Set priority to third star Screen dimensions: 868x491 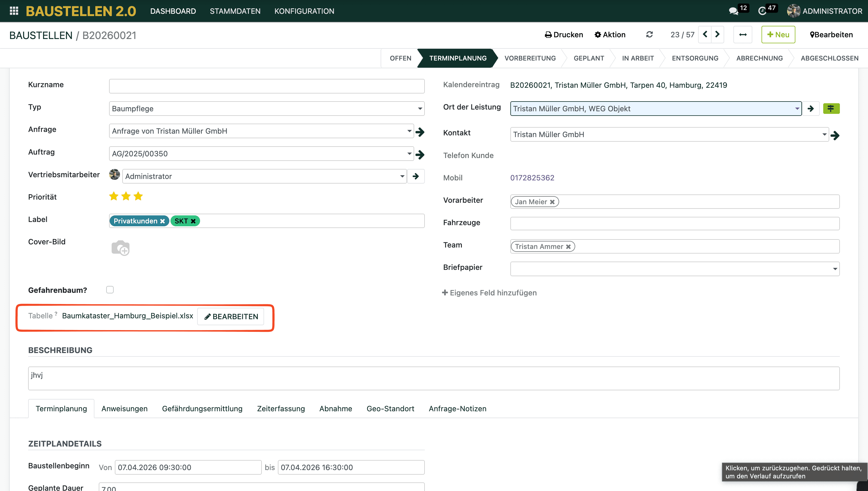click(x=138, y=196)
